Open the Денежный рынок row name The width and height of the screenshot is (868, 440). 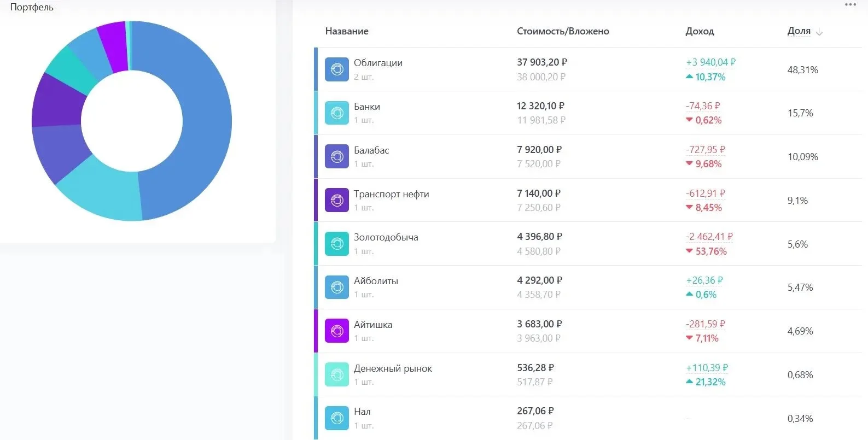(393, 368)
